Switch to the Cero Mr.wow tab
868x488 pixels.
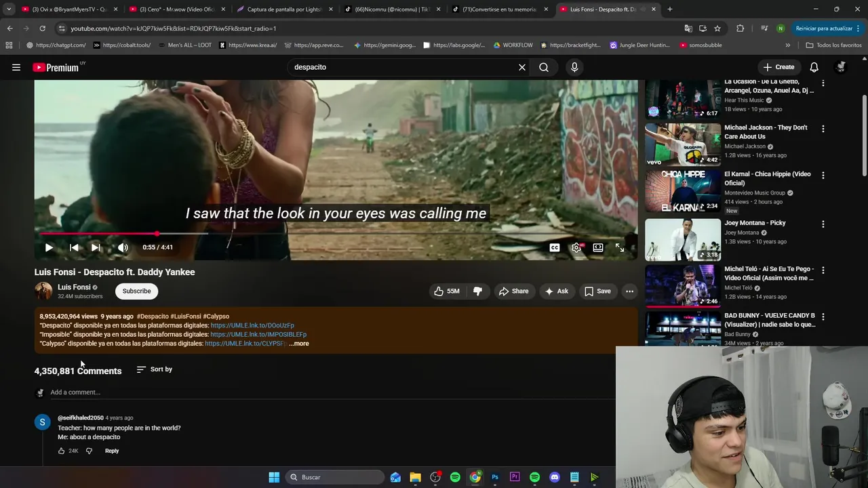(176, 9)
